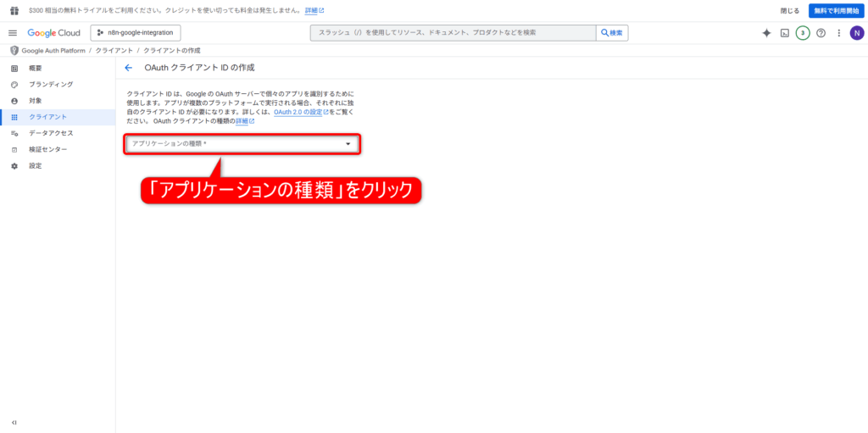The width and height of the screenshot is (868, 433).
Task: Click the 無料で利用開始 button
Action: pyautogui.click(x=835, y=10)
